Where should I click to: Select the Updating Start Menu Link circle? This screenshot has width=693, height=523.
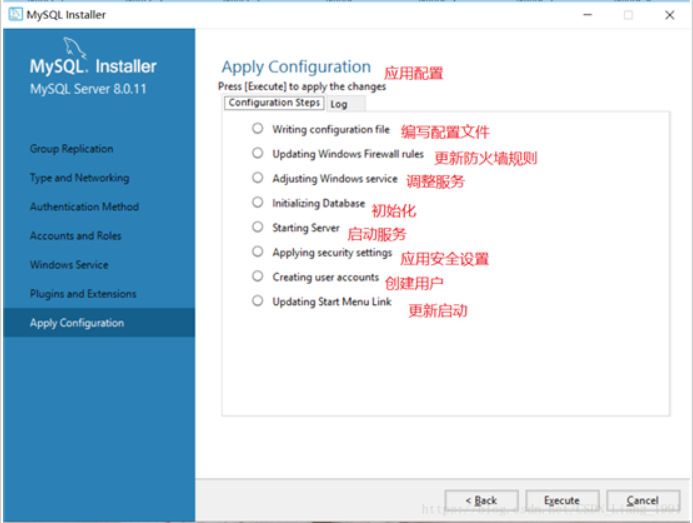258,301
